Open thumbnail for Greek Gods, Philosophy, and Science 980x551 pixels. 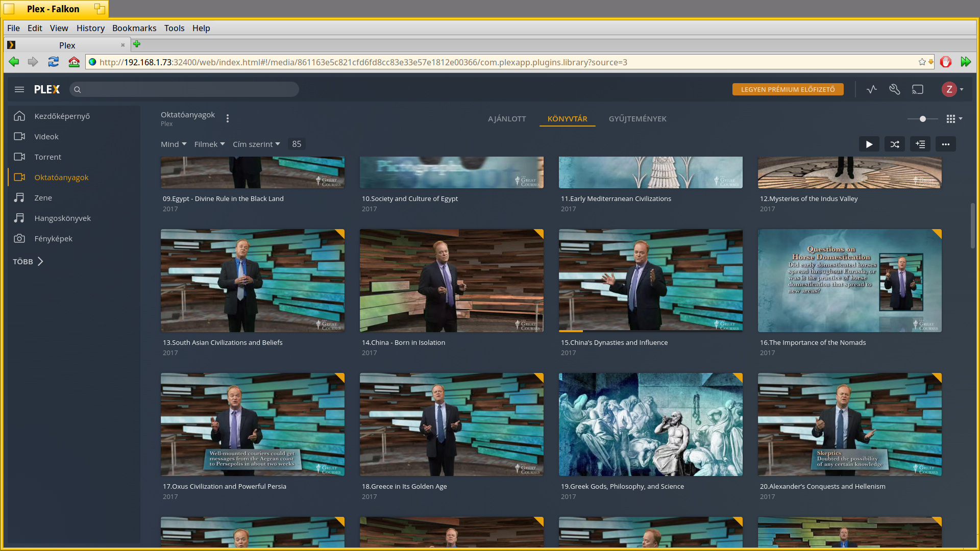click(x=651, y=424)
